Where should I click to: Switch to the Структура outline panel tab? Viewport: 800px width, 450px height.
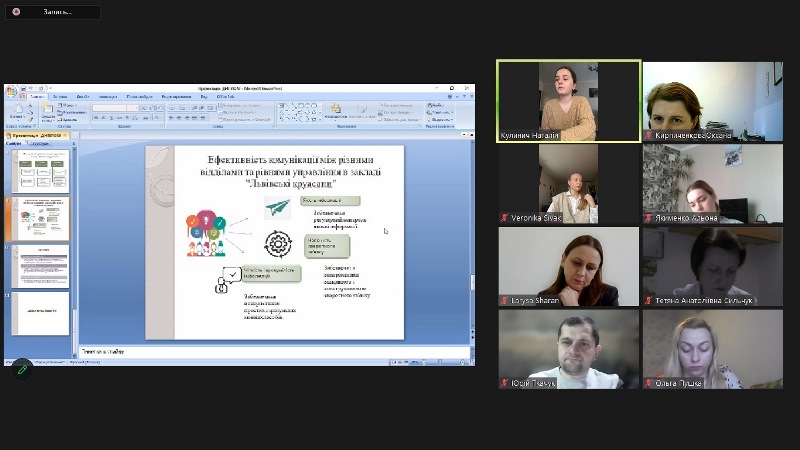(40, 143)
